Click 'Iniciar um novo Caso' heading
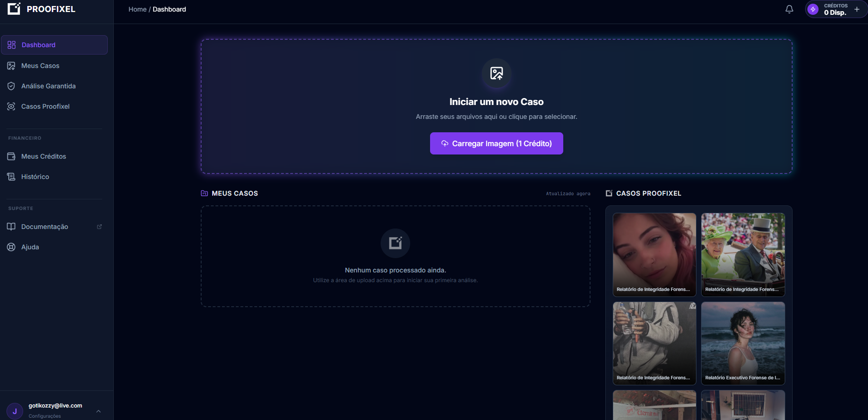This screenshot has height=420, width=868. point(497,102)
